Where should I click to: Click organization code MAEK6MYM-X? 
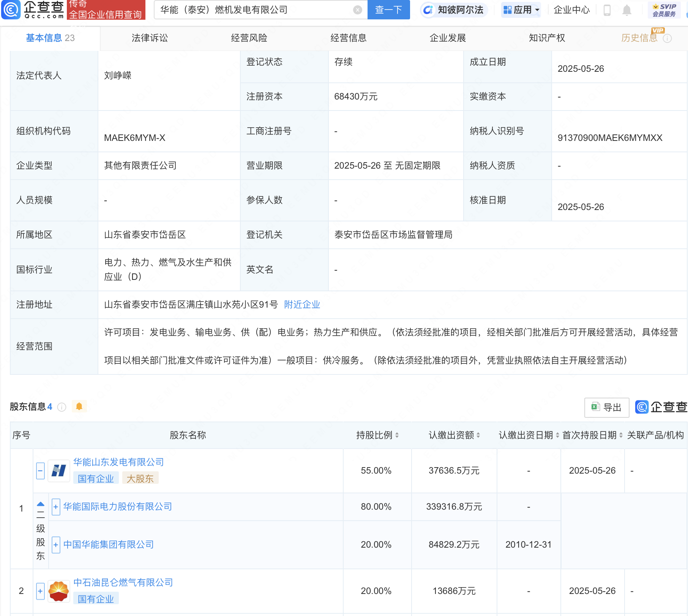[135, 138]
